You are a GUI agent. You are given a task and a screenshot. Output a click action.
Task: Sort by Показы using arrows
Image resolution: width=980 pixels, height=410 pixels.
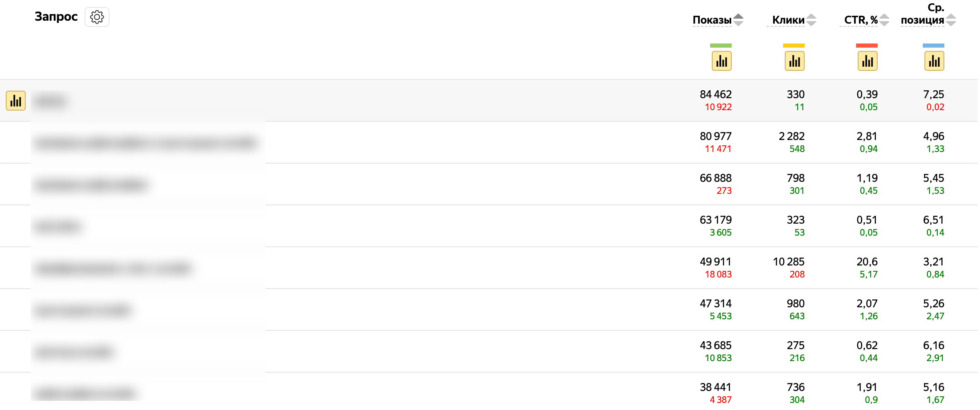coord(738,20)
